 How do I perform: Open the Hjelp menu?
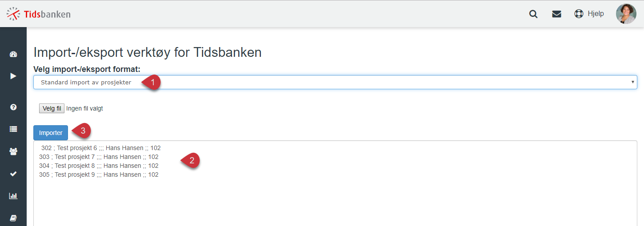596,14
